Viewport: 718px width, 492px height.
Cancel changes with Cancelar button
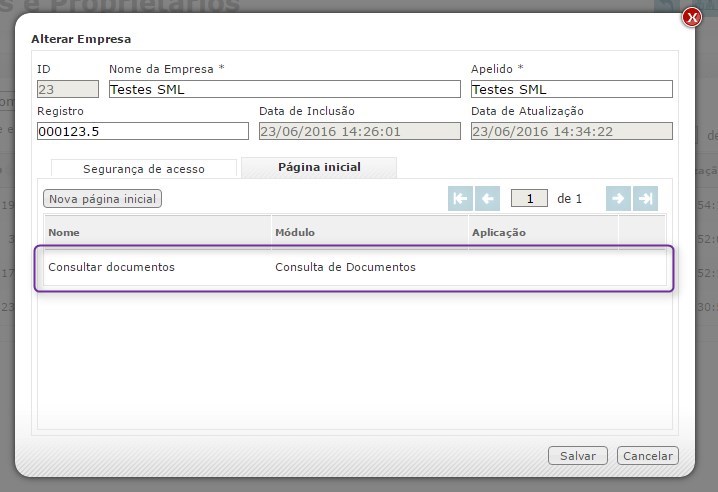(x=647, y=456)
